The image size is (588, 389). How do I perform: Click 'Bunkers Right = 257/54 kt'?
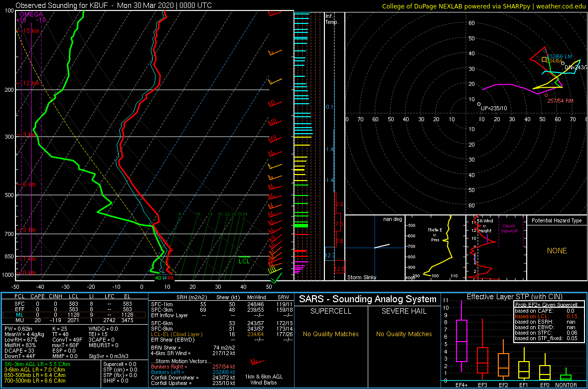click(193, 366)
